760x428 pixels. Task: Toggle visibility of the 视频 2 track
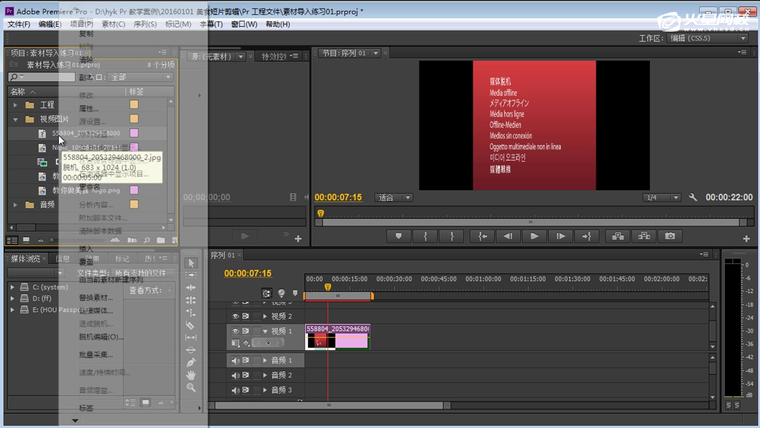click(236, 316)
